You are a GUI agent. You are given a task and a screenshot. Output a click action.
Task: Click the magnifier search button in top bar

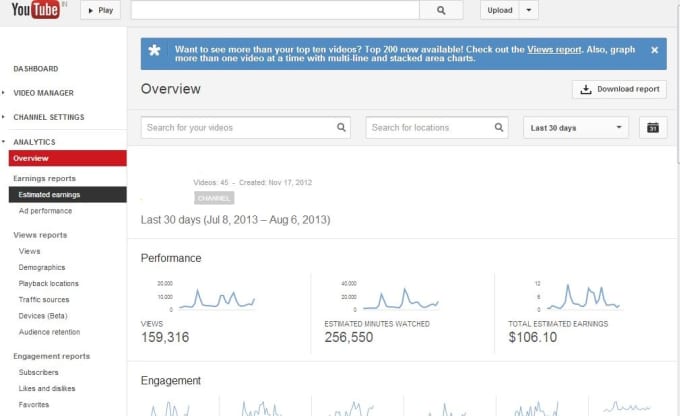[x=441, y=10]
